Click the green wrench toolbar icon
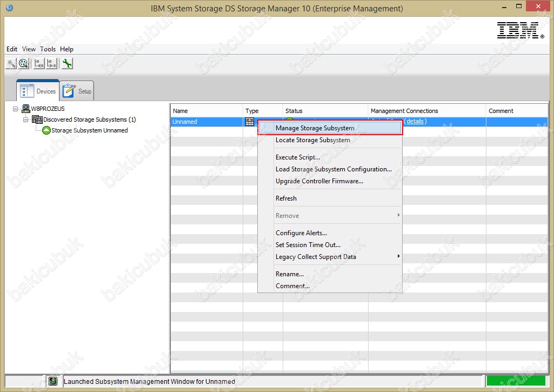554x392 pixels. 67,64
